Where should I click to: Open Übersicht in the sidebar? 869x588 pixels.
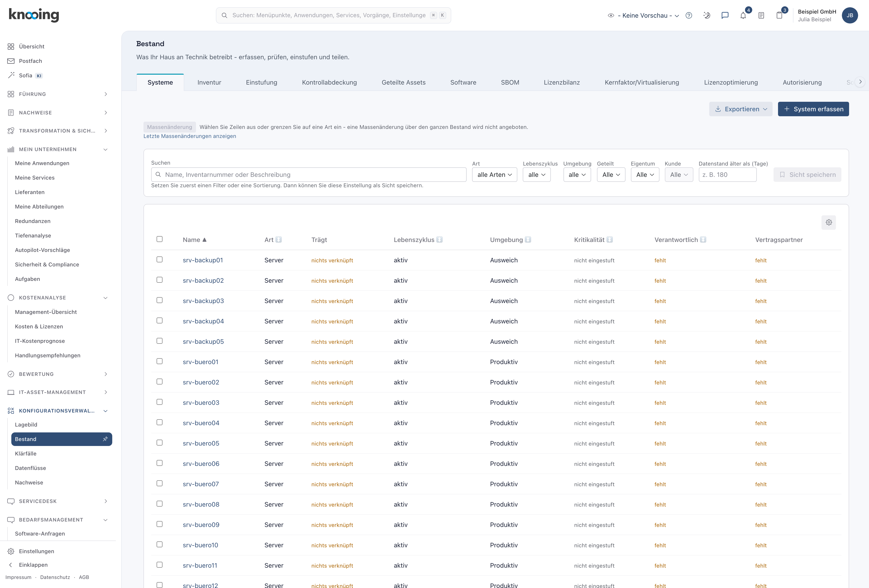(x=32, y=46)
